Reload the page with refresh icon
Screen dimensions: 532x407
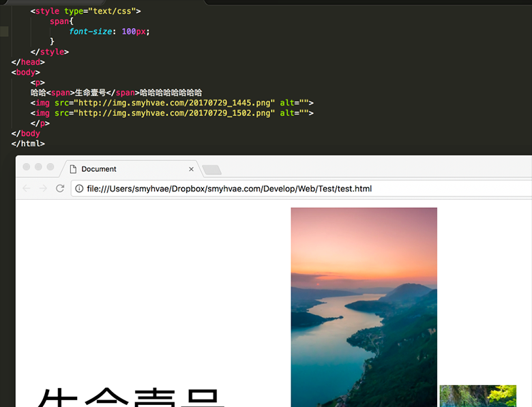pyautogui.click(x=60, y=188)
